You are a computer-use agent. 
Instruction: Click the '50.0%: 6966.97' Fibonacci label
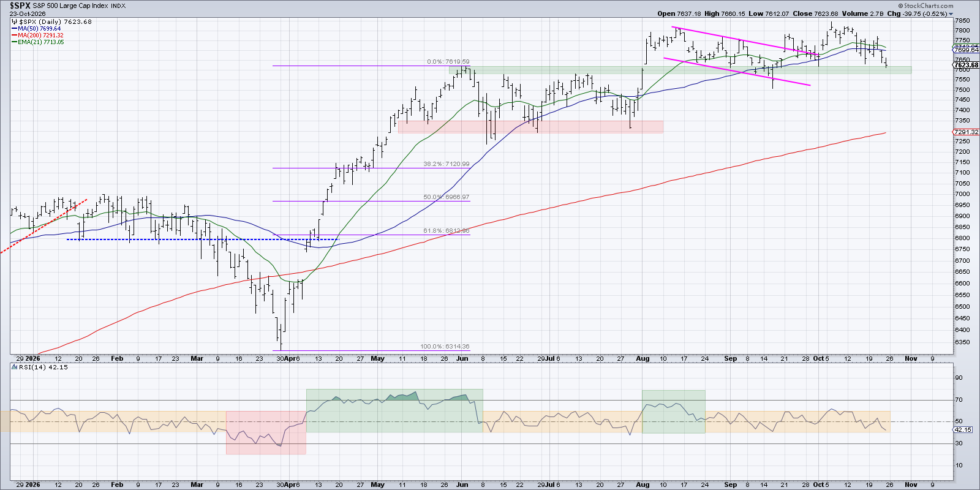447,197
